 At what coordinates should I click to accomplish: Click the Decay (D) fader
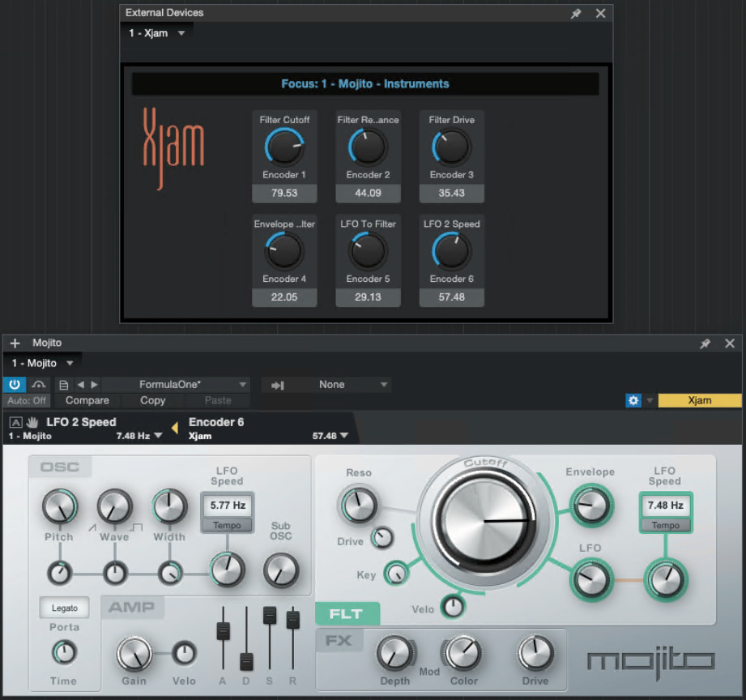[246, 661]
